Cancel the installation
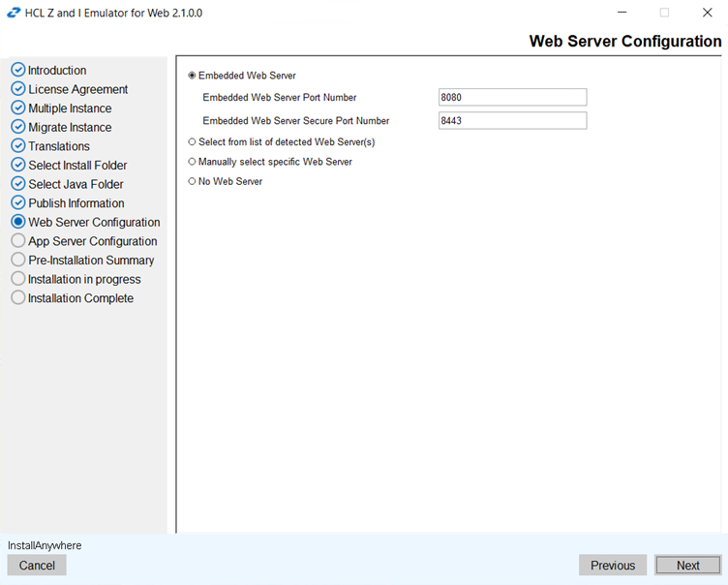Image resolution: width=728 pixels, height=585 pixels. point(37,565)
